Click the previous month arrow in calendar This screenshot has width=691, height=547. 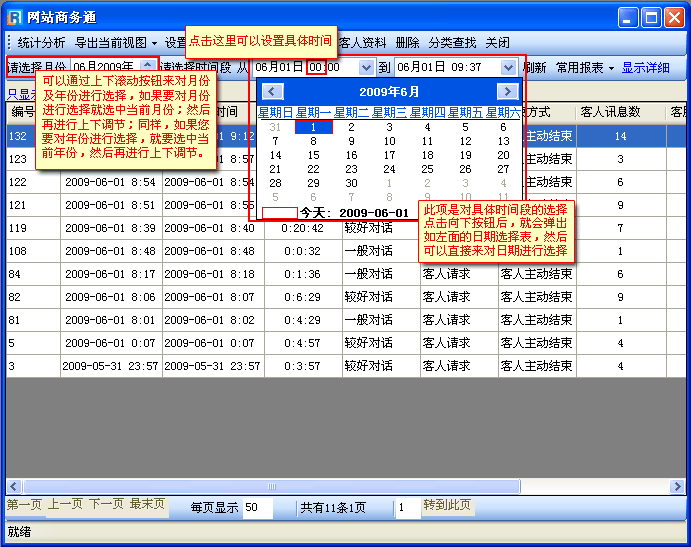(x=272, y=91)
